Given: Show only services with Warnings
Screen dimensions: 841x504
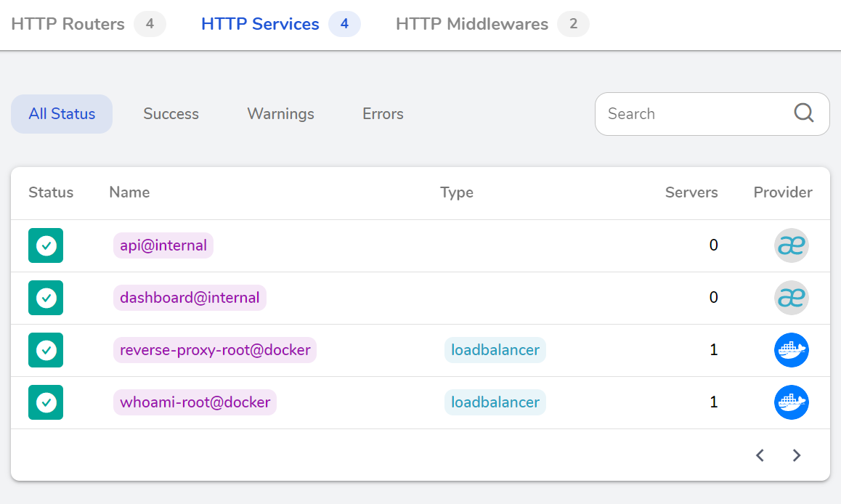Looking at the screenshot, I should pos(280,114).
